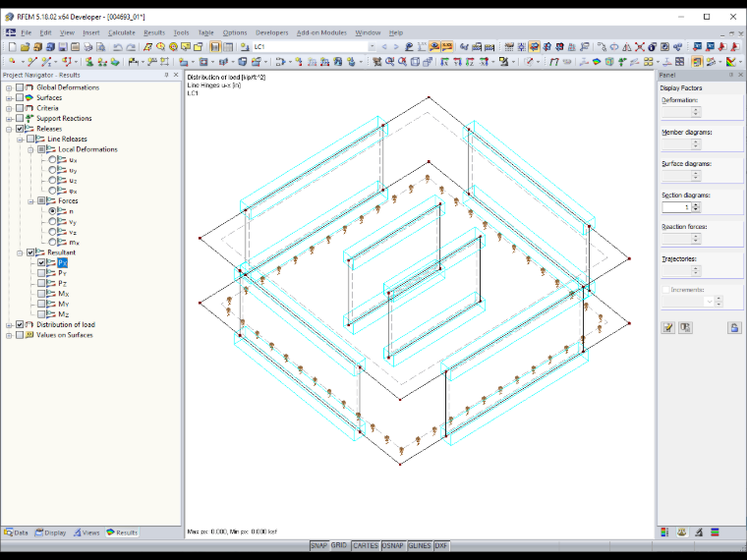Toggle the GRID status bar button
The height and width of the screenshot is (560, 747).
click(x=339, y=545)
